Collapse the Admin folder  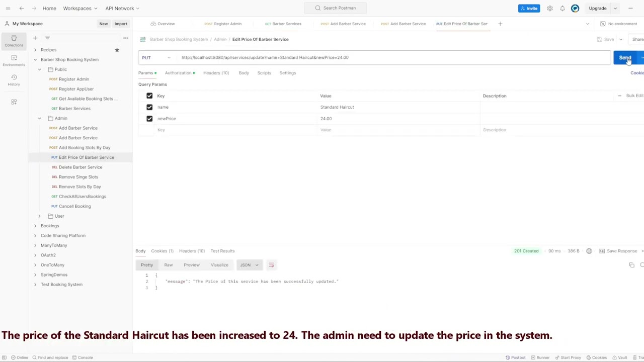coord(39,118)
